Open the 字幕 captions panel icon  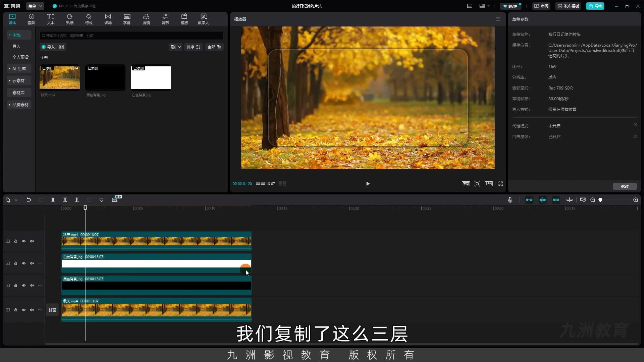pos(127,19)
